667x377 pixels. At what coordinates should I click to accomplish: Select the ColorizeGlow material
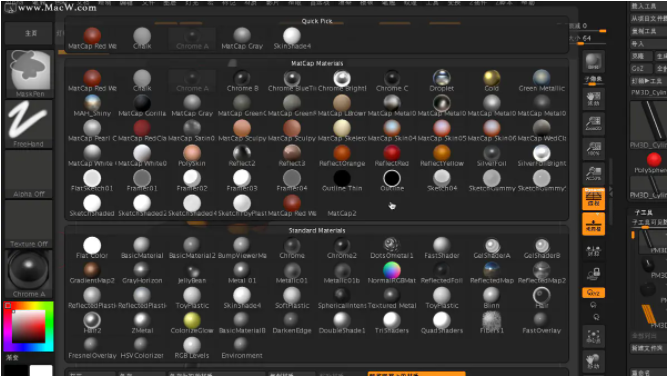[x=192, y=323]
